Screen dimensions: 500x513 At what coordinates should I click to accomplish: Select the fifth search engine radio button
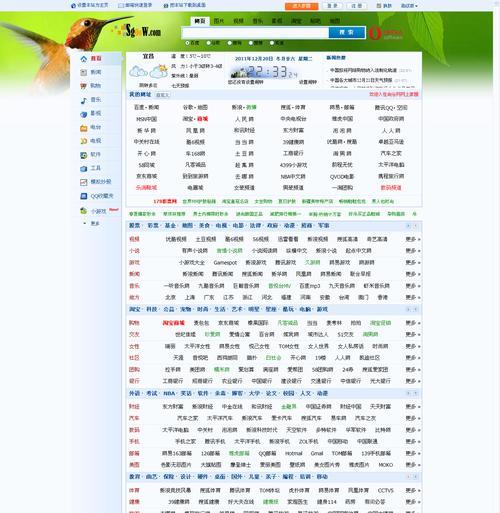point(272,43)
